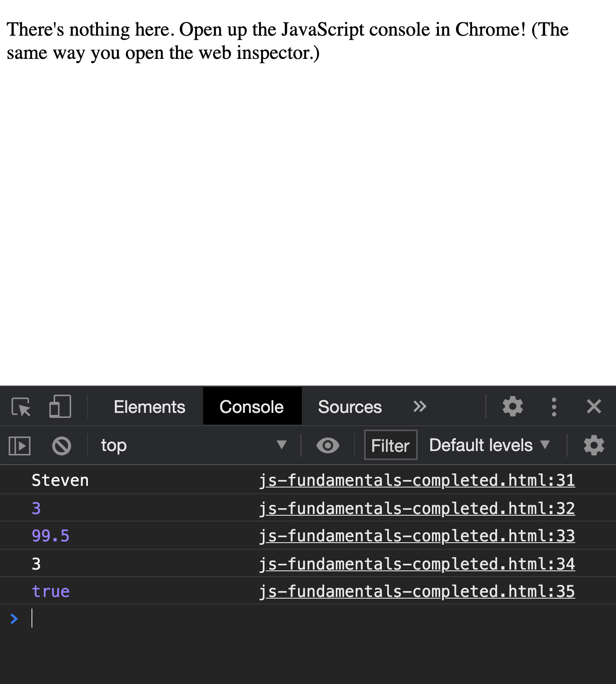Expand more tabs with double chevron
This screenshot has height=684, width=616.
[x=420, y=407]
